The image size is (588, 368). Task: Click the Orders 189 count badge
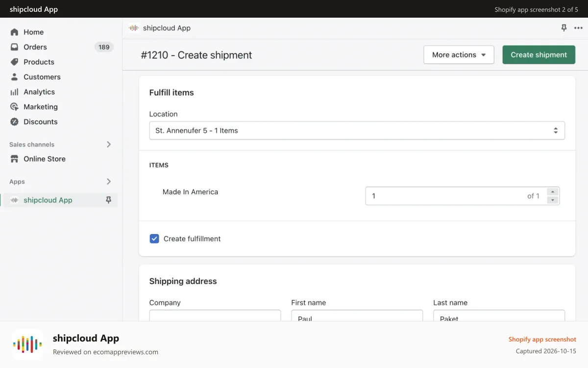[x=104, y=47]
